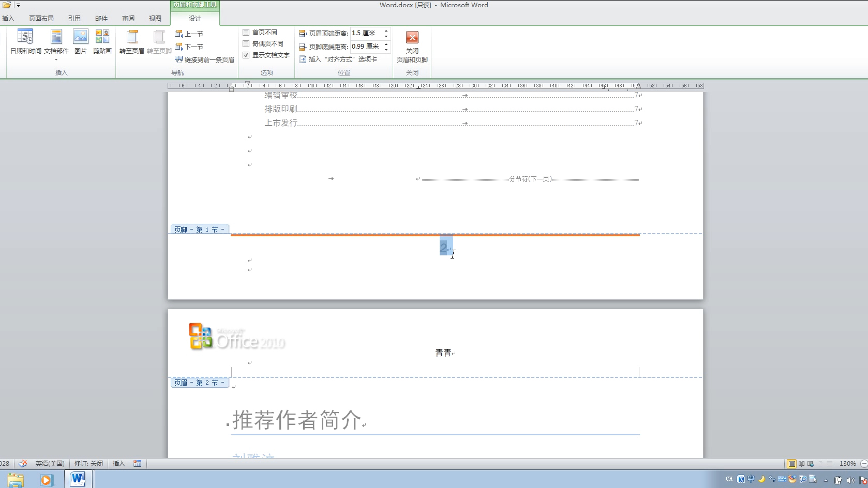Click 插入 "对齐方式" 选项卡 button
This screenshot has width=868, height=488.
tap(339, 59)
